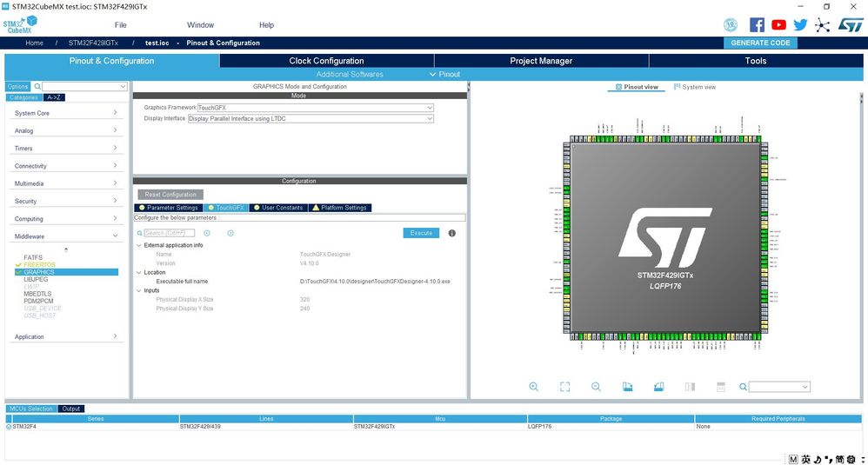Open ST Twitter page icon

point(800,25)
